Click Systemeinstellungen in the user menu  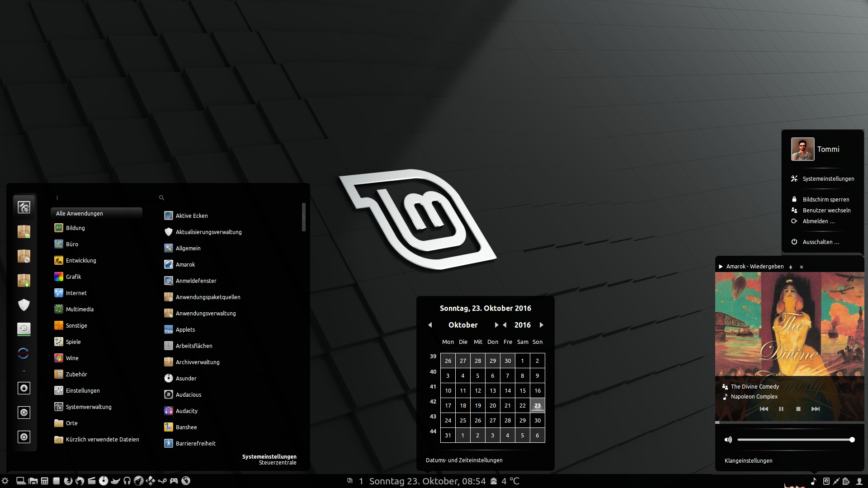(x=823, y=178)
